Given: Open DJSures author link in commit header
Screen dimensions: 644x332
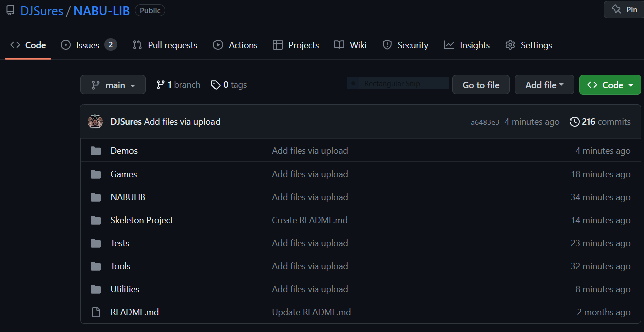Looking at the screenshot, I should tap(126, 122).
